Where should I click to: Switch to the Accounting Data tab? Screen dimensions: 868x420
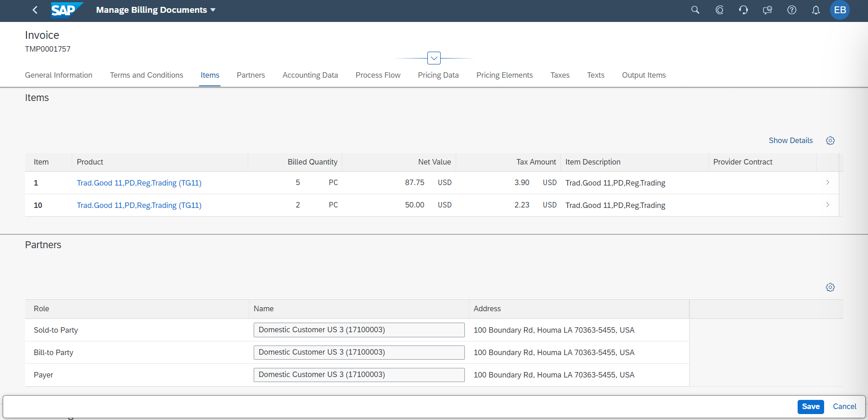point(310,75)
